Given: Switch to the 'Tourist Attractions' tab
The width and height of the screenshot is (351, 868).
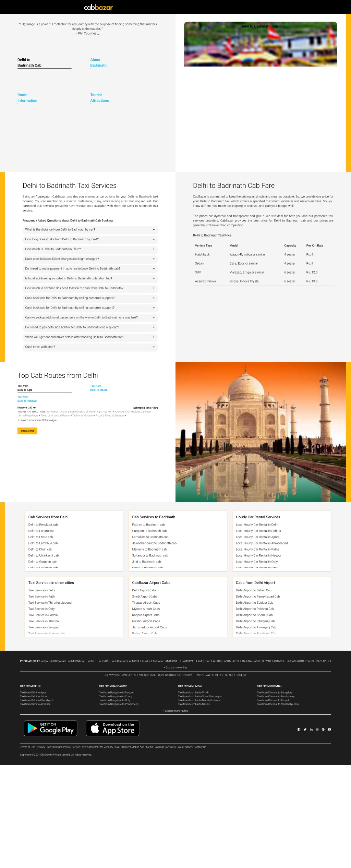Looking at the screenshot, I should [99, 98].
